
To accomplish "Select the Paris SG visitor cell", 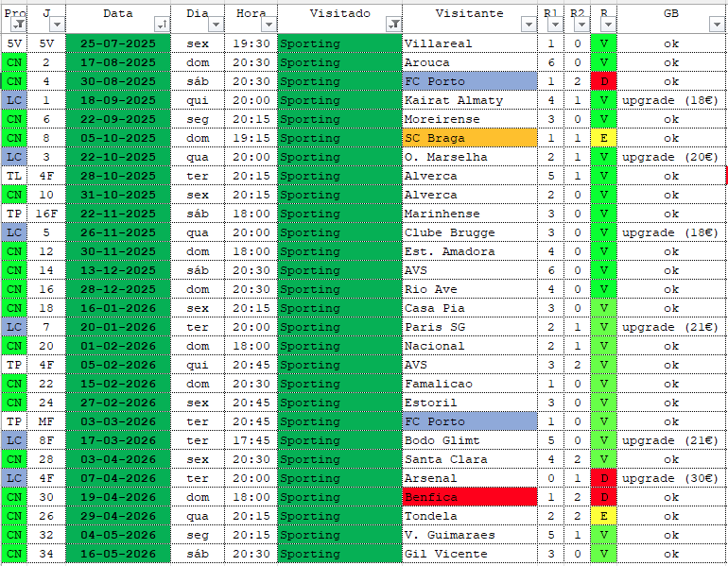I will click(x=469, y=327).
